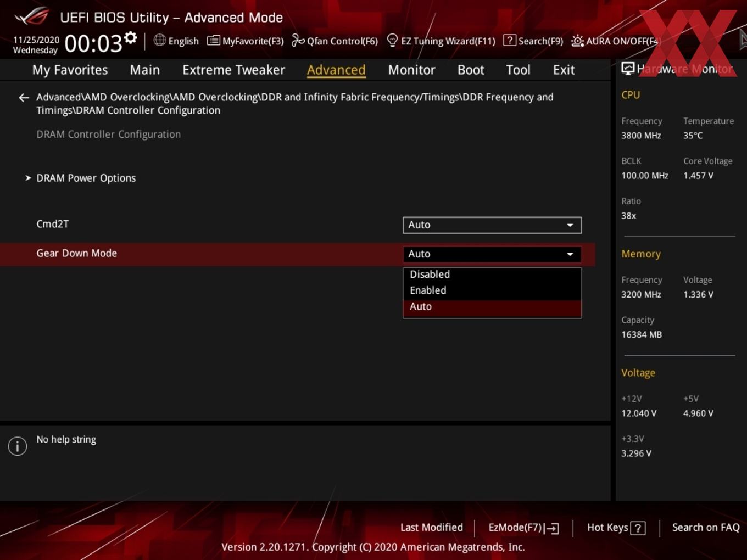The width and height of the screenshot is (747, 560).
Task: Open Qfan Control(F6)
Action: tap(335, 41)
